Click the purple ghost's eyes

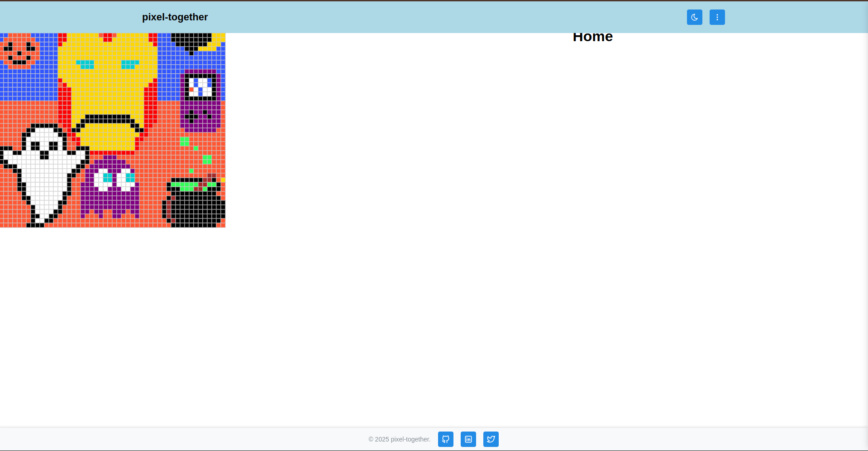114,179
